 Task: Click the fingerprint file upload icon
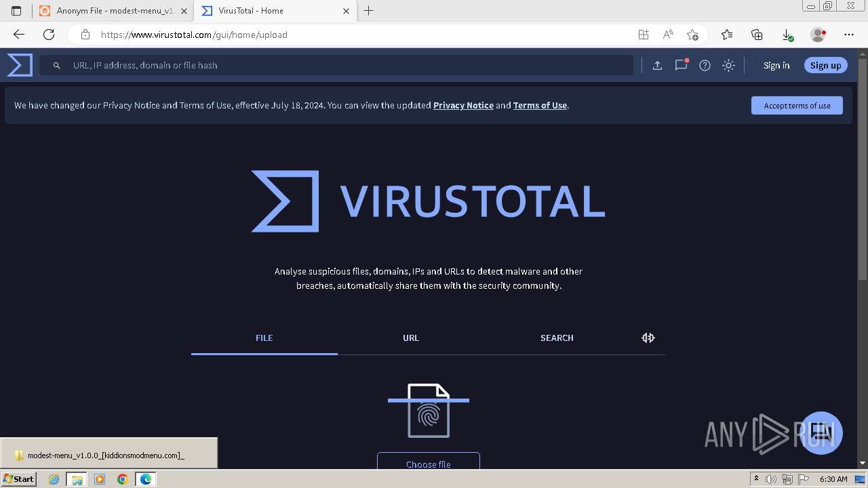(x=429, y=411)
